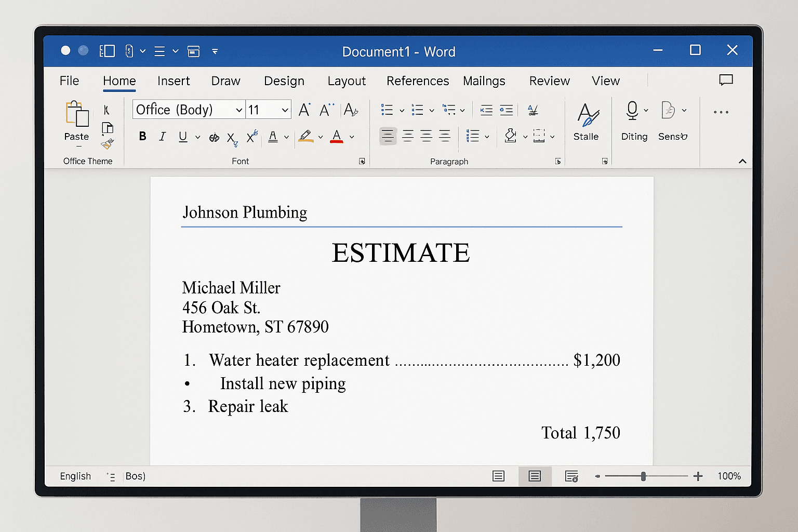Open the References ribbon tab

pos(418,81)
